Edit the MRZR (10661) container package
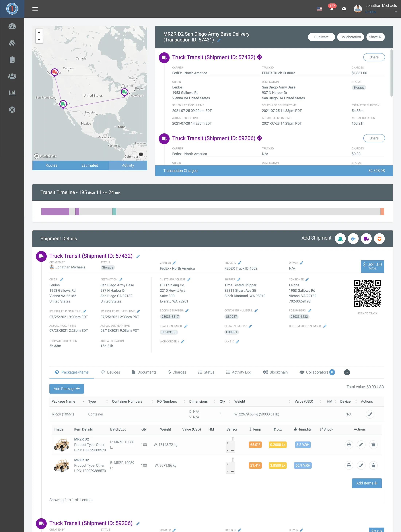Image resolution: width=401 pixels, height=532 pixels. pos(370,414)
